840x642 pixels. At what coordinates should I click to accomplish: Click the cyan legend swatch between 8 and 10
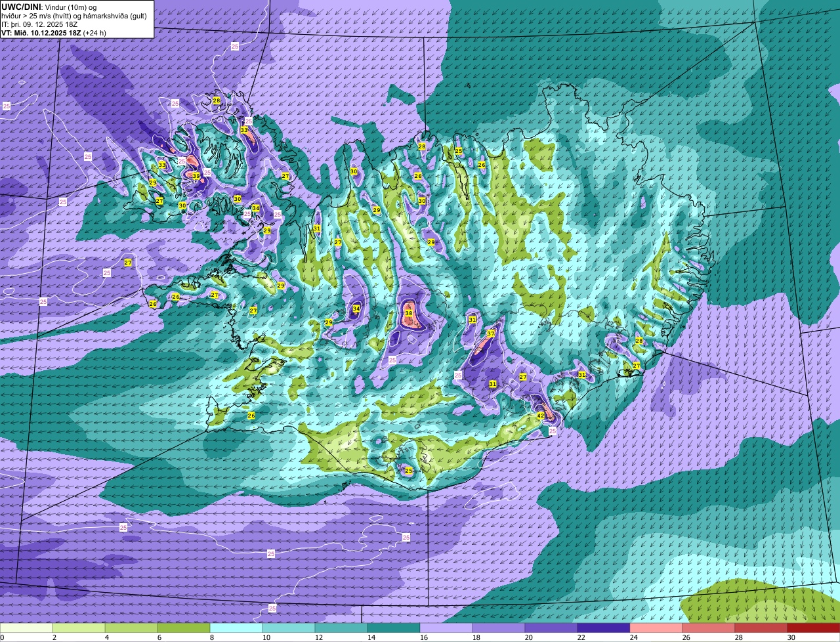[236, 628]
